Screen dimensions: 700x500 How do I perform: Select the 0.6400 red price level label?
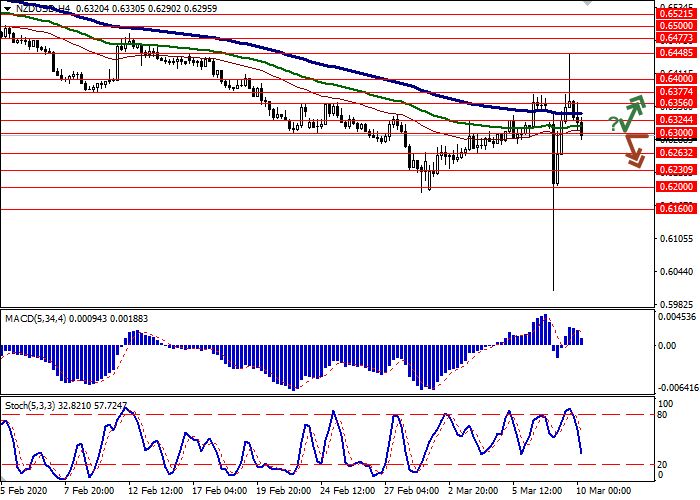[x=675, y=78]
